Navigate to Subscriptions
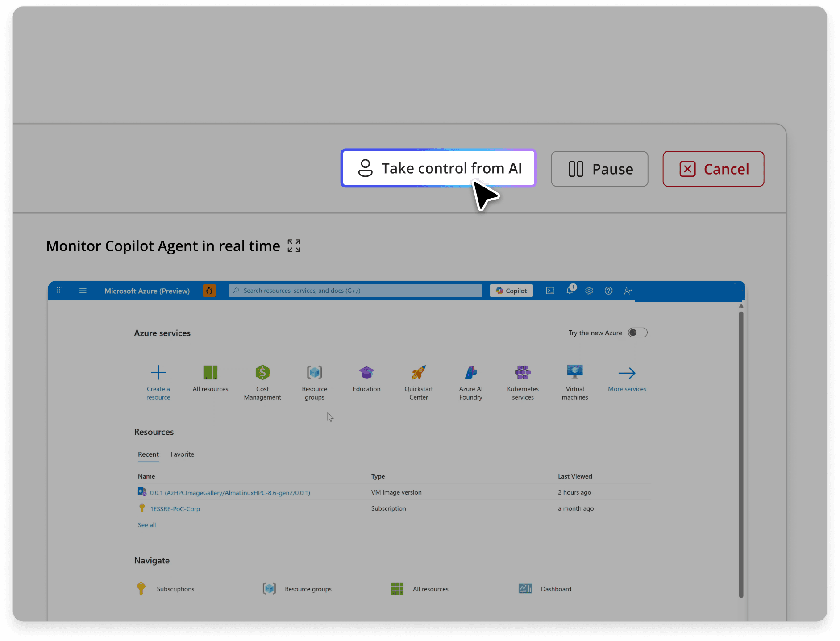 [x=166, y=589]
